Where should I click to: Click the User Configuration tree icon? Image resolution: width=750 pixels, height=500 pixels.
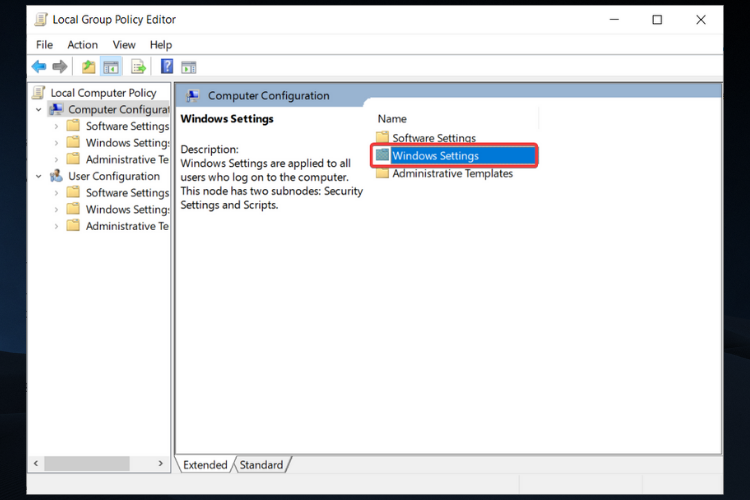click(x=56, y=176)
